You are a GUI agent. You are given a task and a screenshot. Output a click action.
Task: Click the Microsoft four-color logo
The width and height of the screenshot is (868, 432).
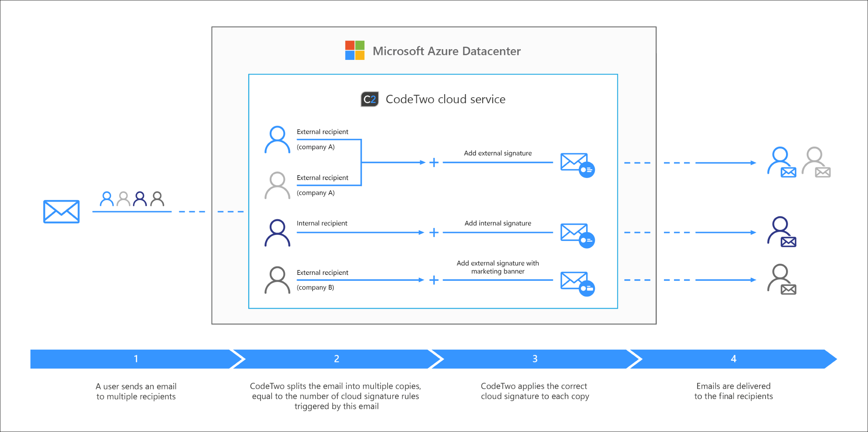pos(355,51)
